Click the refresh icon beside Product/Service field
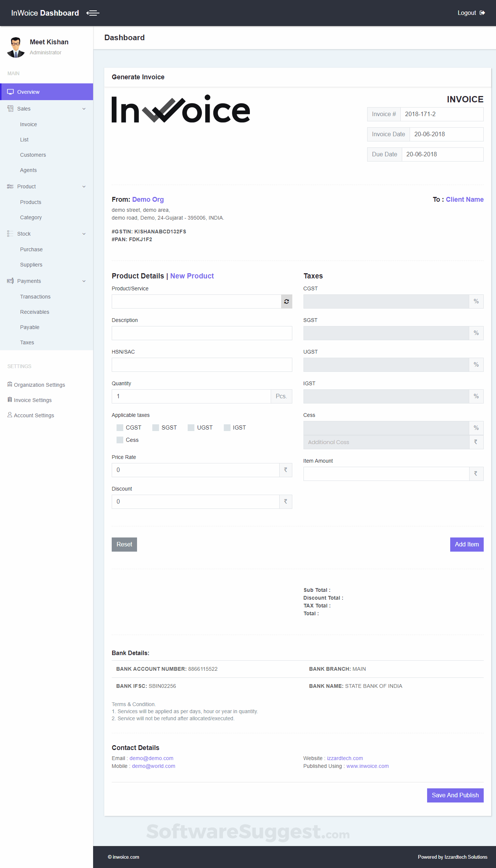Screen dimensions: 496x868 pyautogui.click(x=286, y=301)
